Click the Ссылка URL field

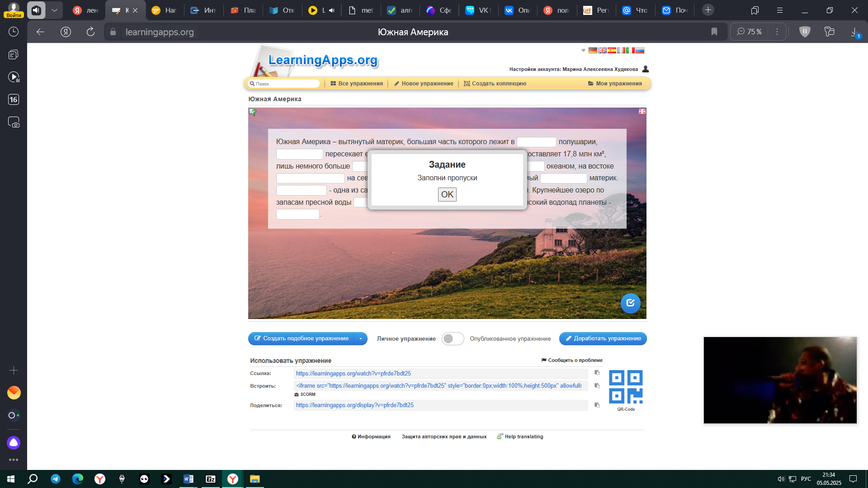tap(441, 374)
